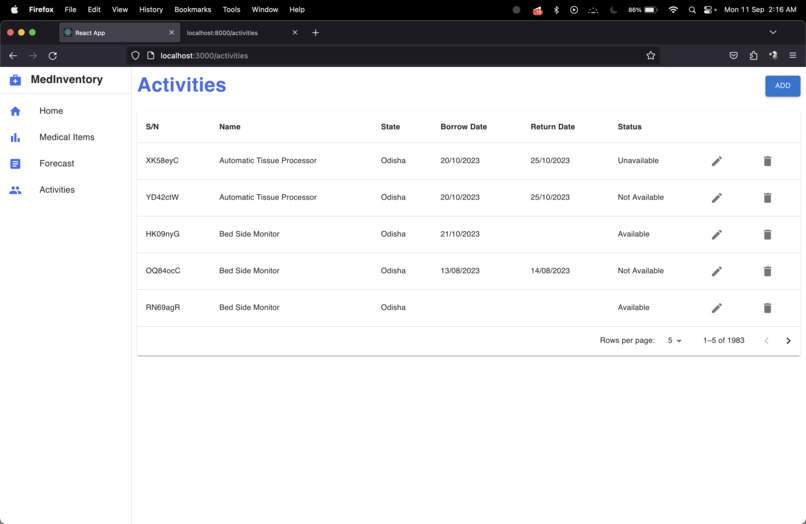Screen dimensions: 806x524
Task: Open the Firefox extensions puzzle icon
Action: click(754, 56)
